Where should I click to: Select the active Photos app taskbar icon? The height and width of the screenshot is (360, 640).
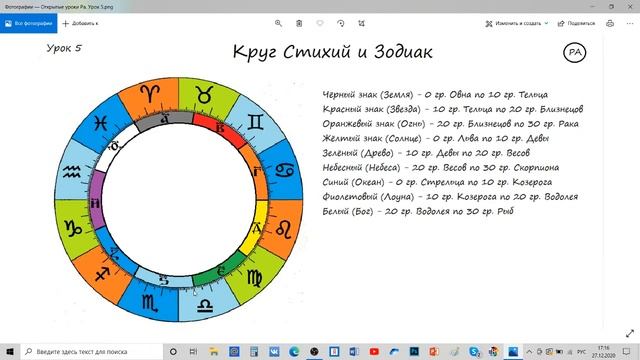coord(513,351)
